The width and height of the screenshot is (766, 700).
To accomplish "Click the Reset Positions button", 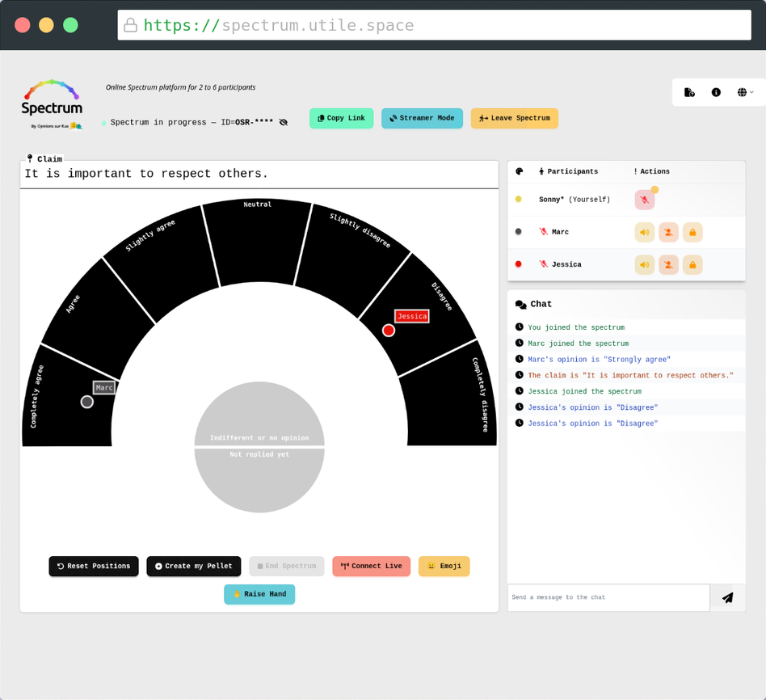I will coord(94,566).
